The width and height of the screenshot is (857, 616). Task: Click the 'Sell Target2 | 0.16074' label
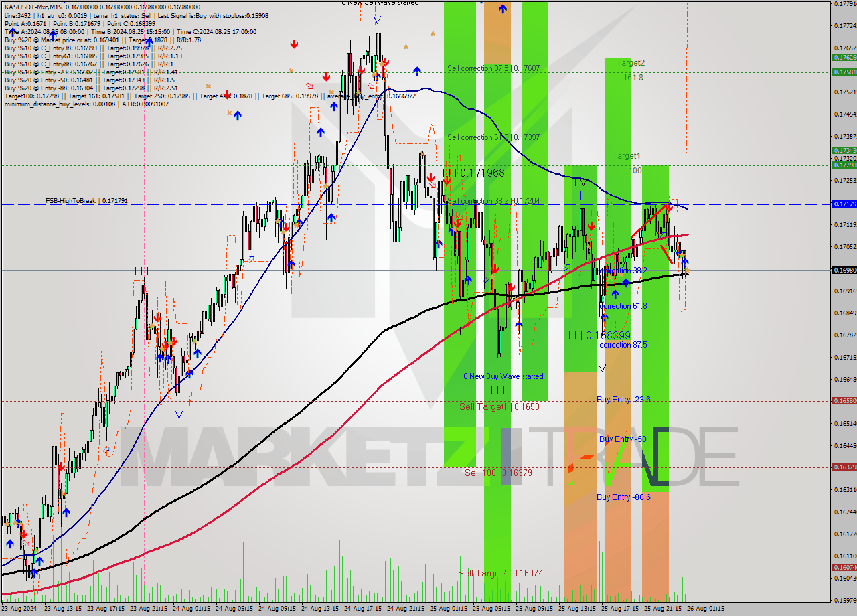point(500,573)
